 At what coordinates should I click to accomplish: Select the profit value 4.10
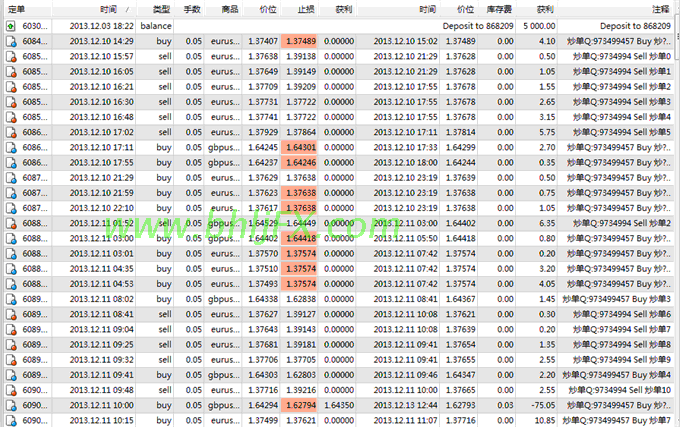point(547,41)
